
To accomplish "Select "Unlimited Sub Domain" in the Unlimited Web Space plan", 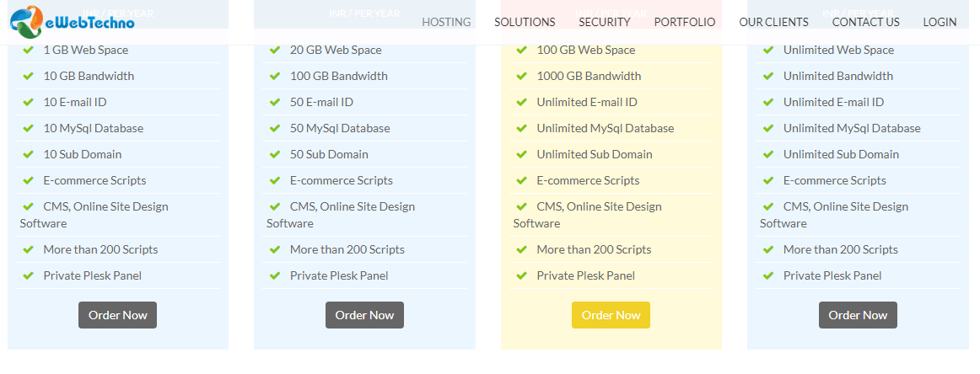I will click(841, 154).
